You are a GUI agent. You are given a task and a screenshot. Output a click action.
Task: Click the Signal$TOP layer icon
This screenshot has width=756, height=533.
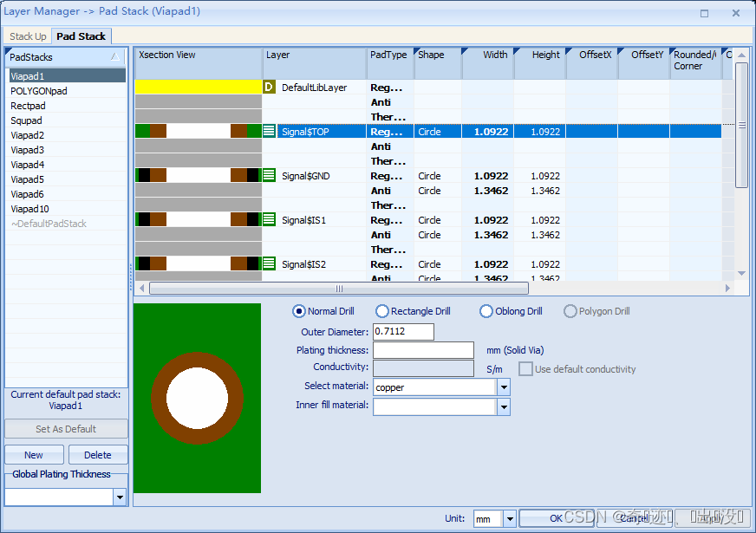(x=269, y=131)
